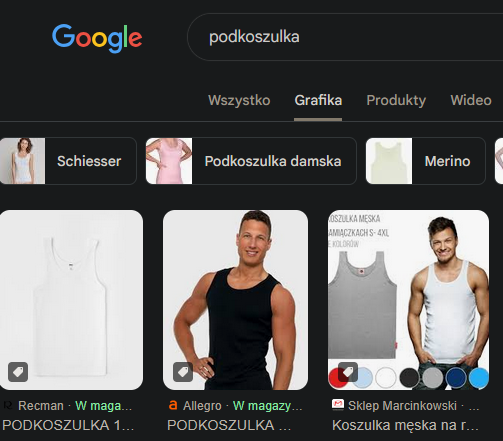Switch to the Produkty tab
The width and height of the screenshot is (503, 441).
tap(396, 100)
